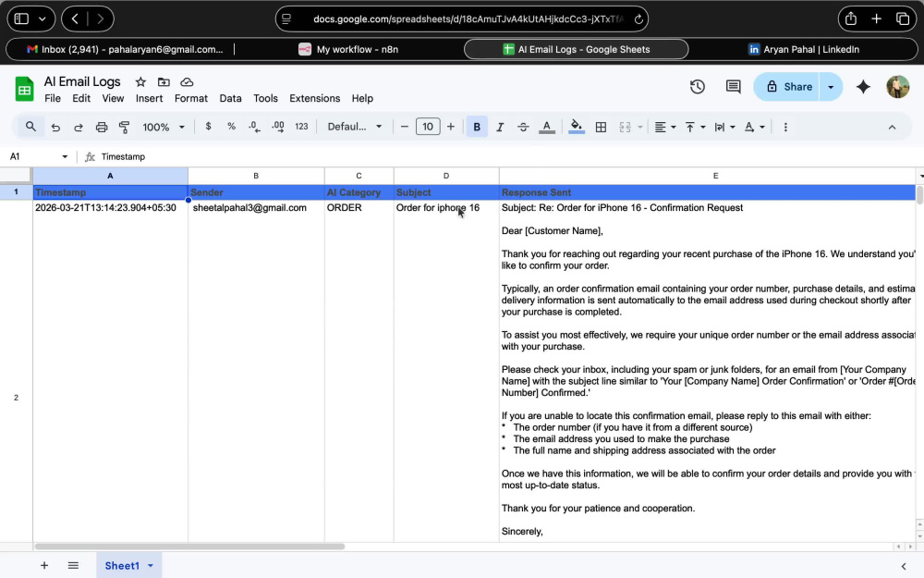Toggle bold formatting
The image size is (924, 578).
point(477,127)
